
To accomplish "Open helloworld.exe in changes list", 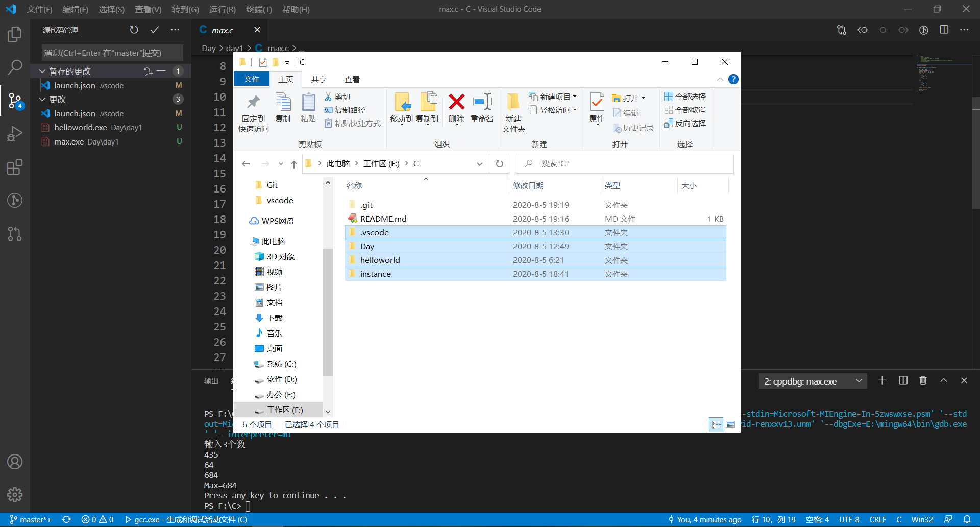I will coord(111,127).
